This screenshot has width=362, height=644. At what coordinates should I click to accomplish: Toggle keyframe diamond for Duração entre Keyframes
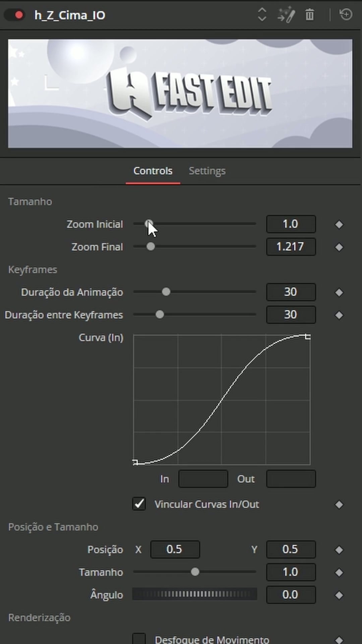[x=339, y=315]
